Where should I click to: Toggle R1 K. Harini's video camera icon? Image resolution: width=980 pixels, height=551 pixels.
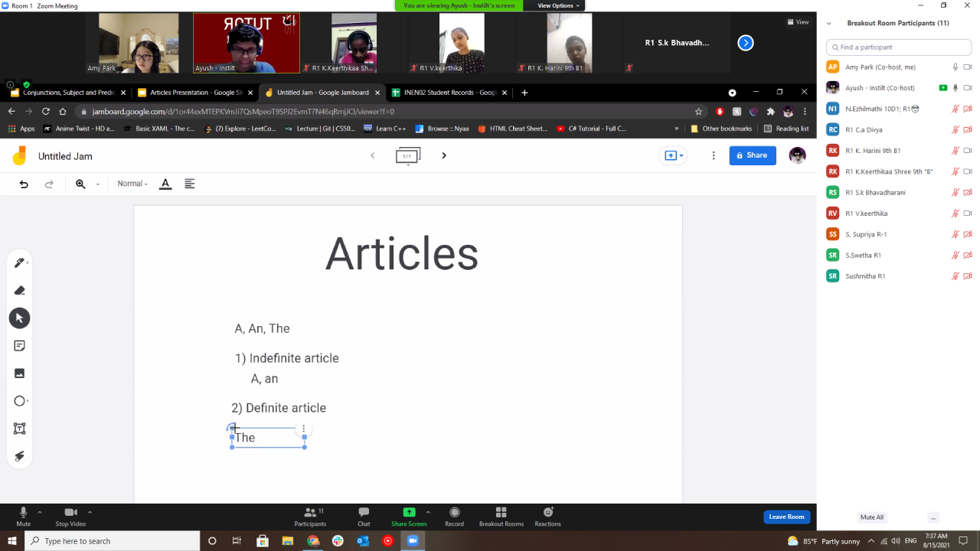pyautogui.click(x=968, y=151)
